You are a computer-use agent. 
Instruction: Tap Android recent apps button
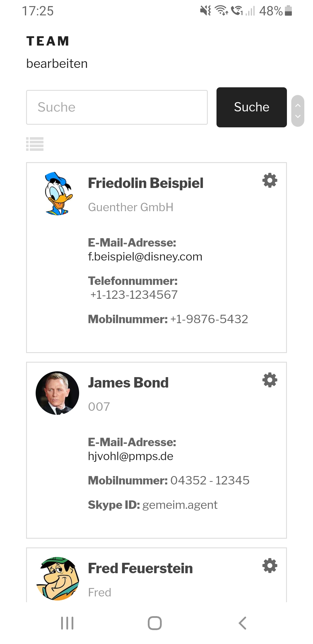[x=67, y=623]
